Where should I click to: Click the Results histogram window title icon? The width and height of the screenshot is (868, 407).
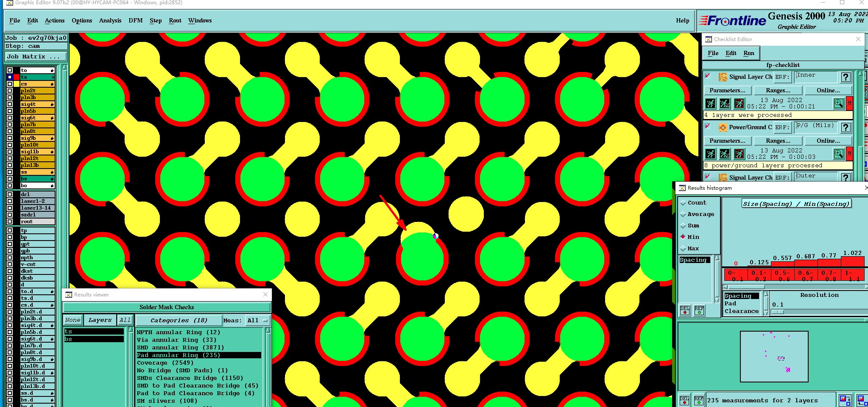point(682,188)
